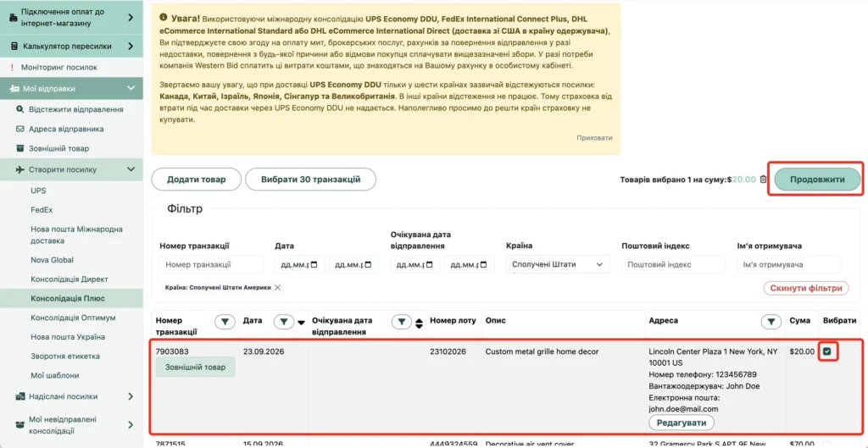Click the Вибрати 30 транзакцій button
Viewport: 868px width, 448px height.
pyautogui.click(x=310, y=180)
